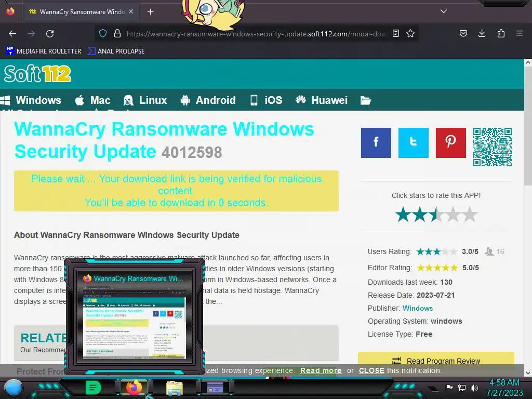Select the Huawei category menu
This screenshot has height=399, width=532.
(321, 100)
